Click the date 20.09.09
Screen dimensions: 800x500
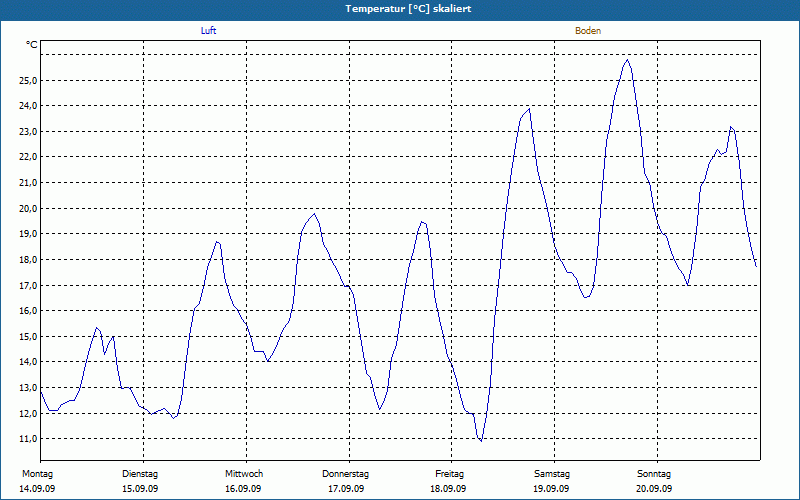tap(654, 489)
